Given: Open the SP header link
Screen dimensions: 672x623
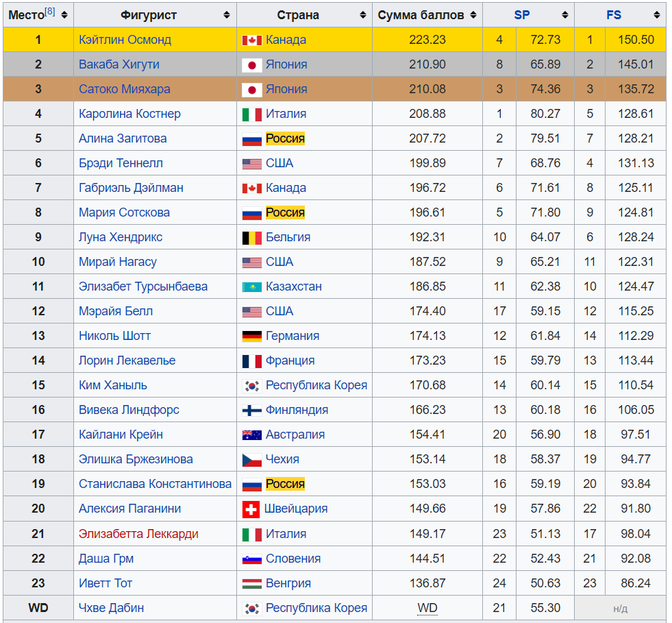Looking at the screenshot, I should (522, 15).
